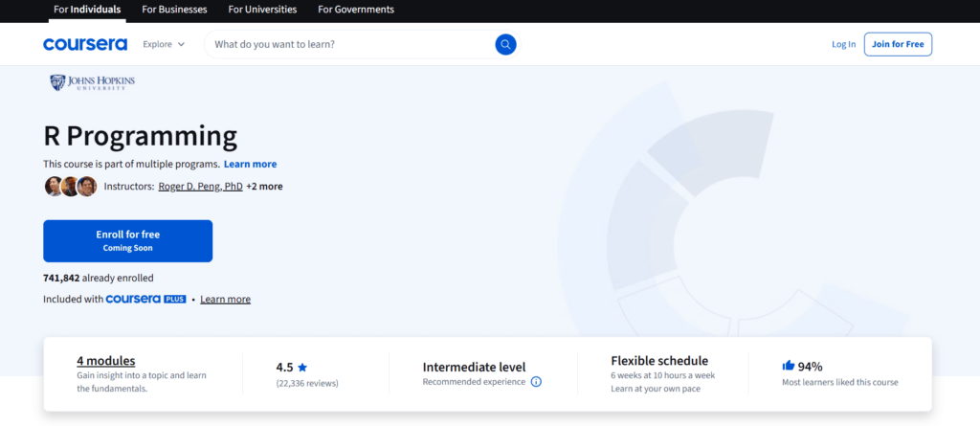Click the thumbs-up icon beside 94%
This screenshot has height=426, width=980.
coord(789,366)
